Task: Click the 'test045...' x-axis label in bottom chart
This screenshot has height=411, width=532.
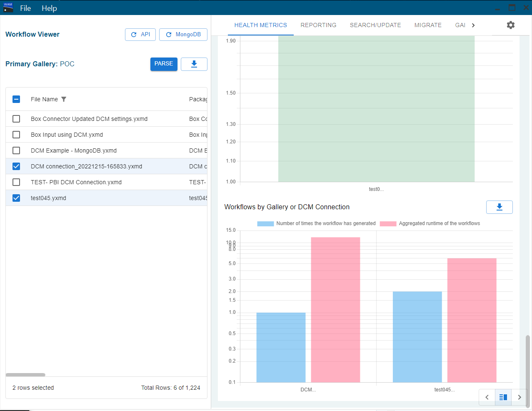Action: [445, 390]
